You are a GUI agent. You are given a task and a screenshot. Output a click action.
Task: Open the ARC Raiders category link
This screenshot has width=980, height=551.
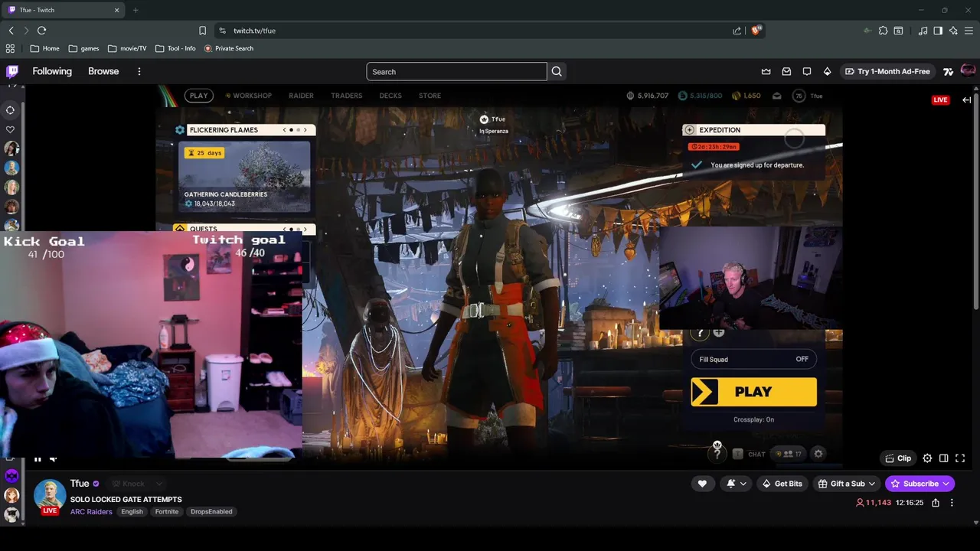click(91, 511)
